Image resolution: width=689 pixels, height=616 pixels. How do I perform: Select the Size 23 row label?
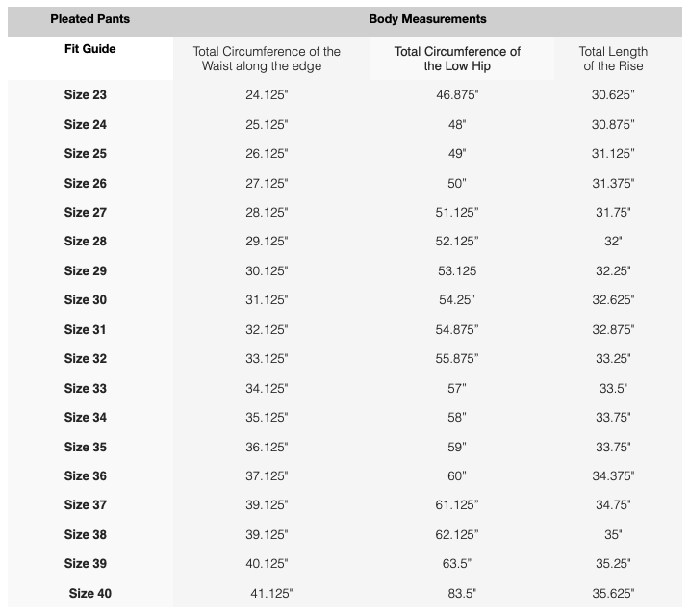[x=86, y=95]
